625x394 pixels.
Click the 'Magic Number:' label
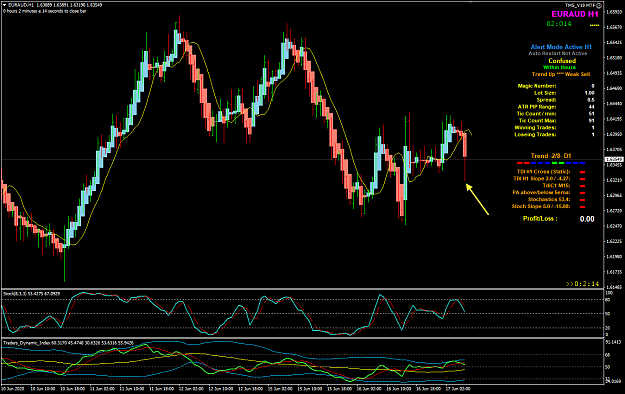[537, 86]
